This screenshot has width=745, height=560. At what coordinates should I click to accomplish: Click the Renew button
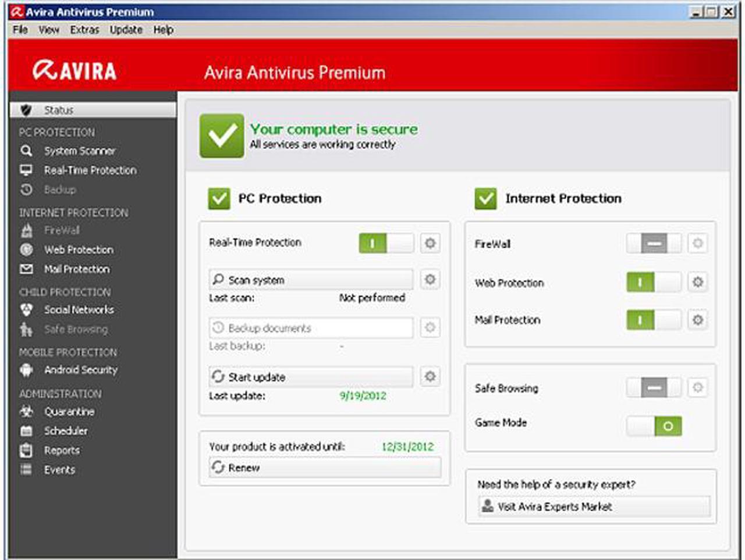click(x=325, y=468)
